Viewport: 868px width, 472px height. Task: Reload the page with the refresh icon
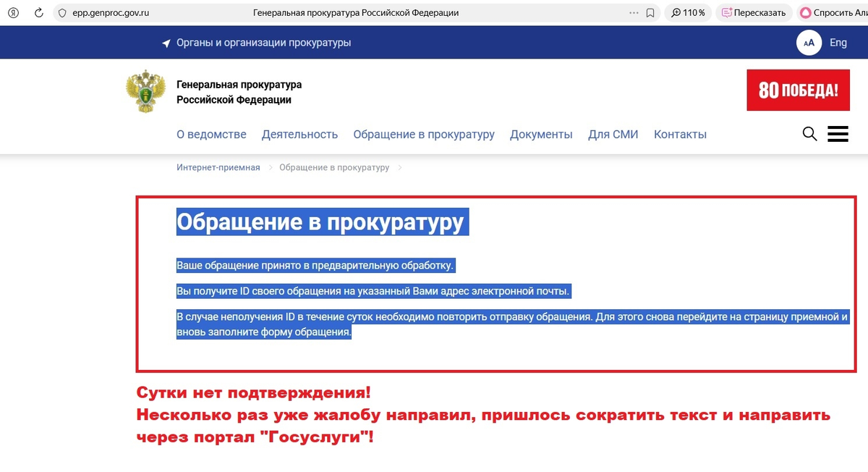pyautogui.click(x=38, y=13)
